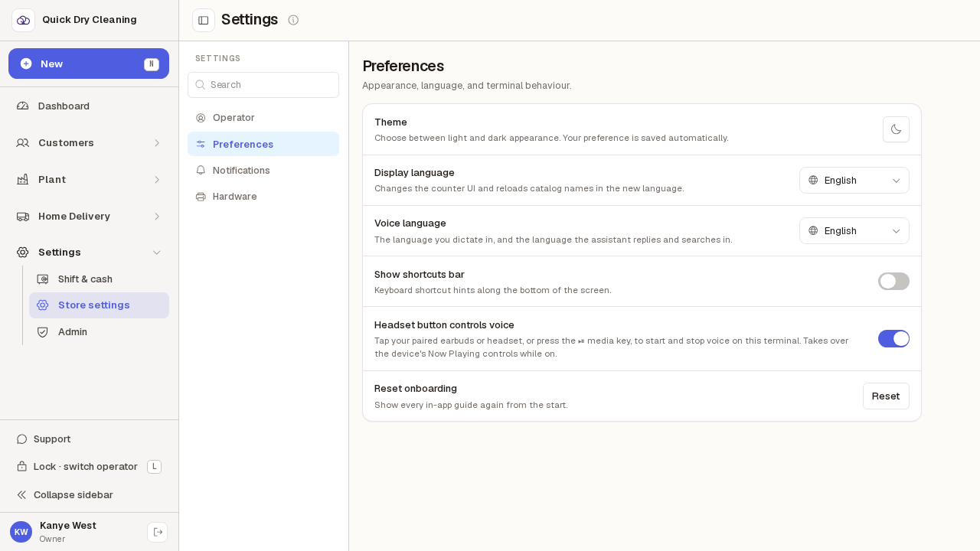This screenshot has width=980, height=551.
Task: Open the Hardware settings section
Action: click(263, 197)
